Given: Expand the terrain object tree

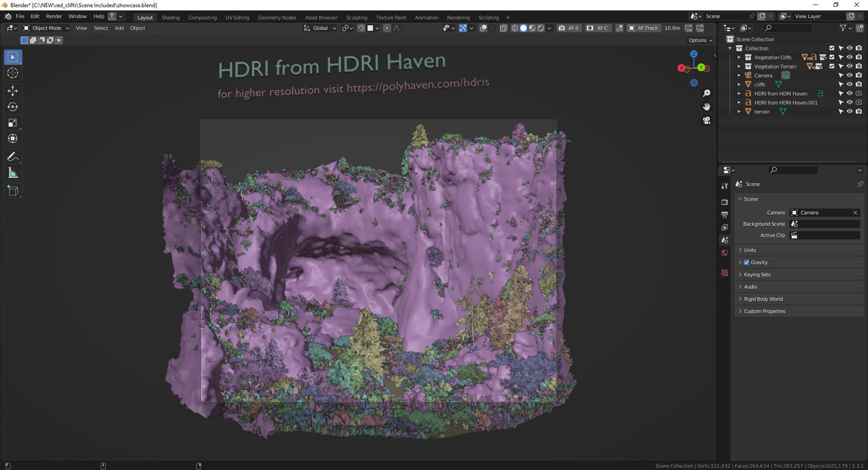Looking at the screenshot, I should [x=739, y=112].
